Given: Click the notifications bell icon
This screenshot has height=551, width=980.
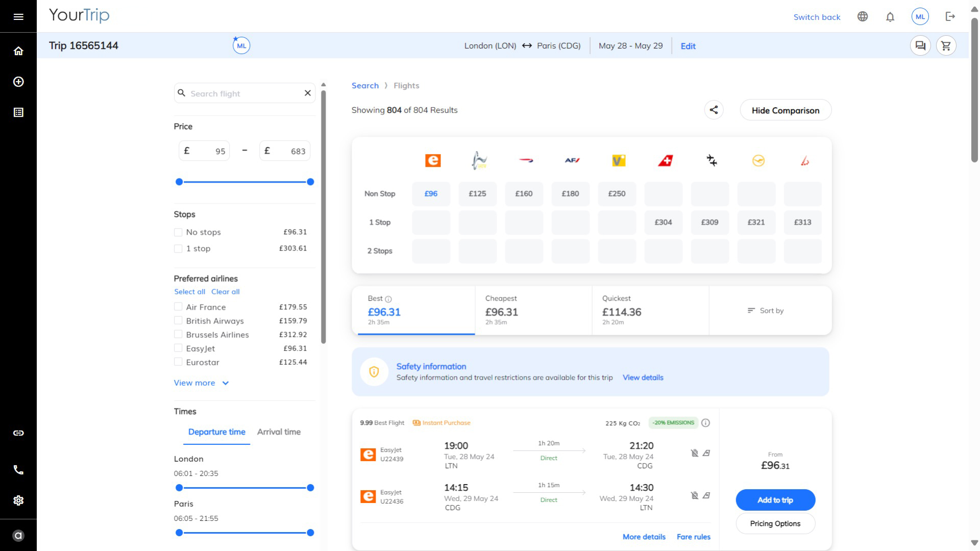Looking at the screenshot, I should pyautogui.click(x=890, y=17).
